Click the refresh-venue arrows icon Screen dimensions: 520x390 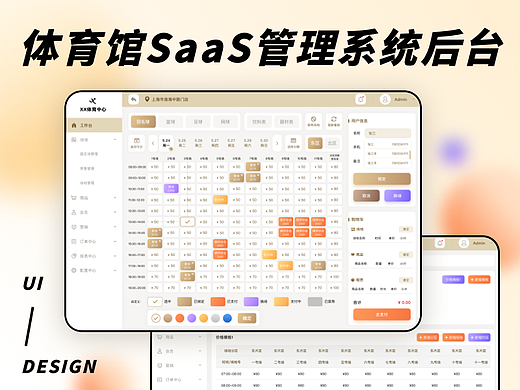point(334,121)
